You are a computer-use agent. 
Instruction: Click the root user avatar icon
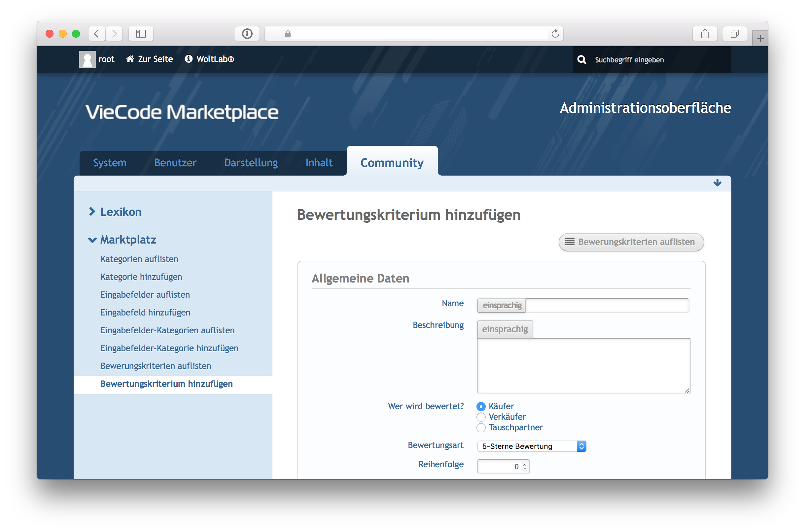click(x=87, y=59)
